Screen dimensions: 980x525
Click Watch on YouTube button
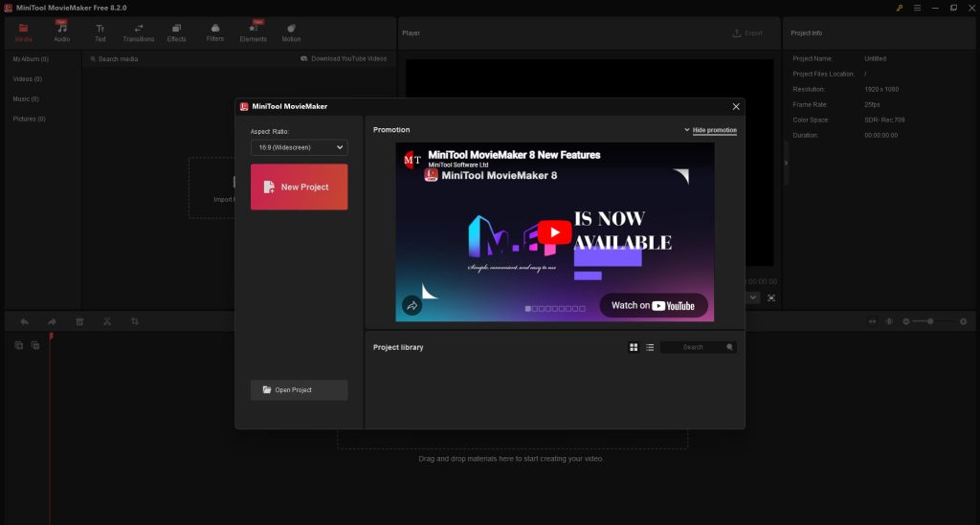(653, 305)
